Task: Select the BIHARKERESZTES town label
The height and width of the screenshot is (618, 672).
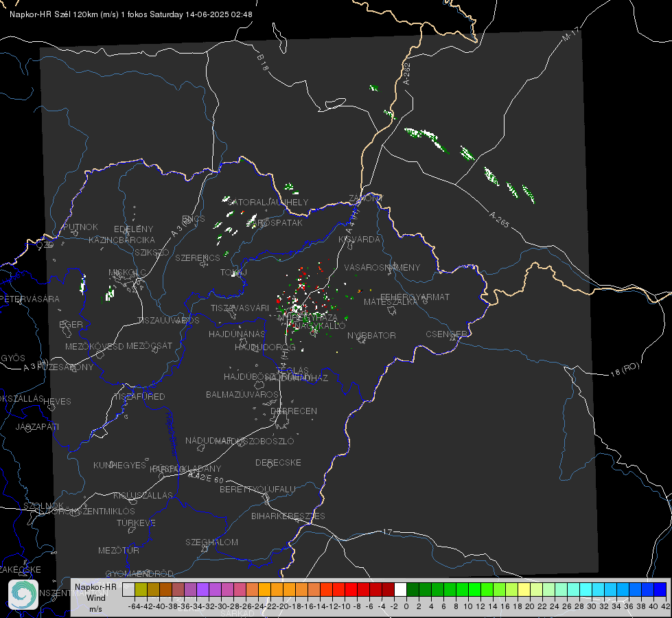Action: (288, 516)
